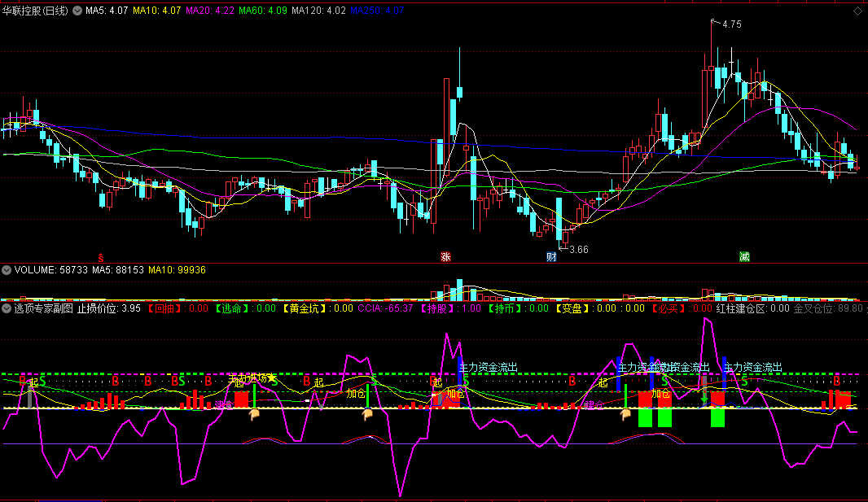The height and width of the screenshot is (502, 868).
Task: Click the red 涨 event marker
Action: coord(445,256)
